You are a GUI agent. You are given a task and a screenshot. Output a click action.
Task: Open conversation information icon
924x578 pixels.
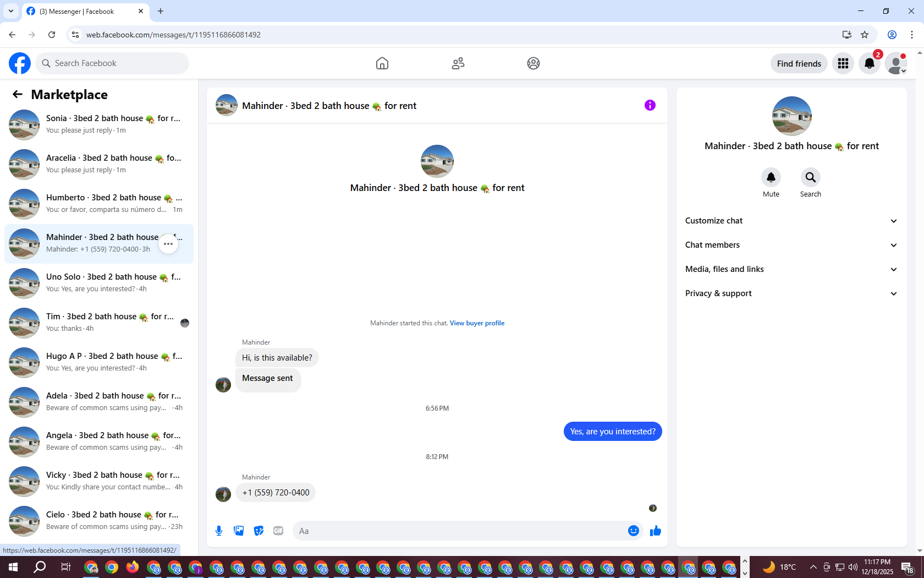click(x=650, y=105)
